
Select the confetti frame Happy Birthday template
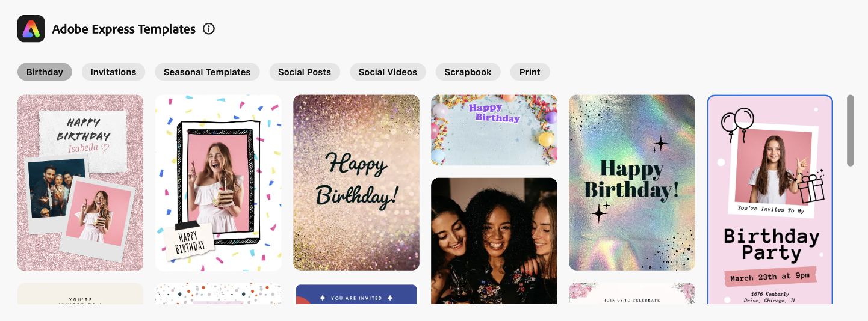pyautogui.click(x=219, y=183)
